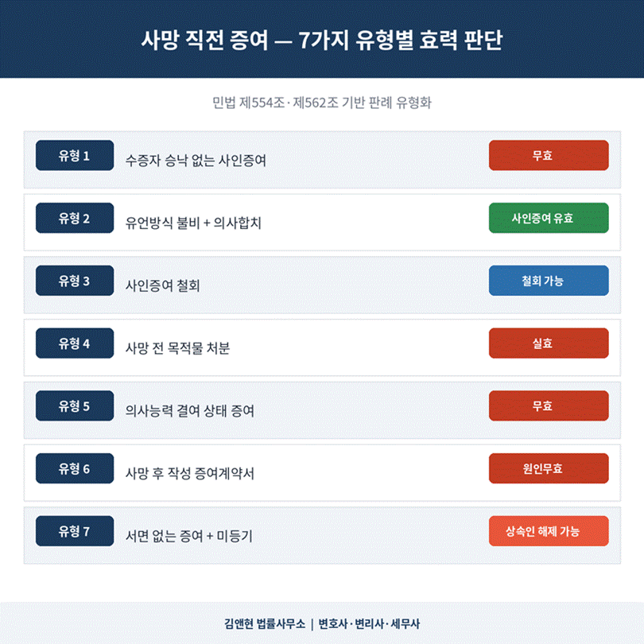Click the 유형 6 badge
Screen dimensions: 644x644
point(75,469)
